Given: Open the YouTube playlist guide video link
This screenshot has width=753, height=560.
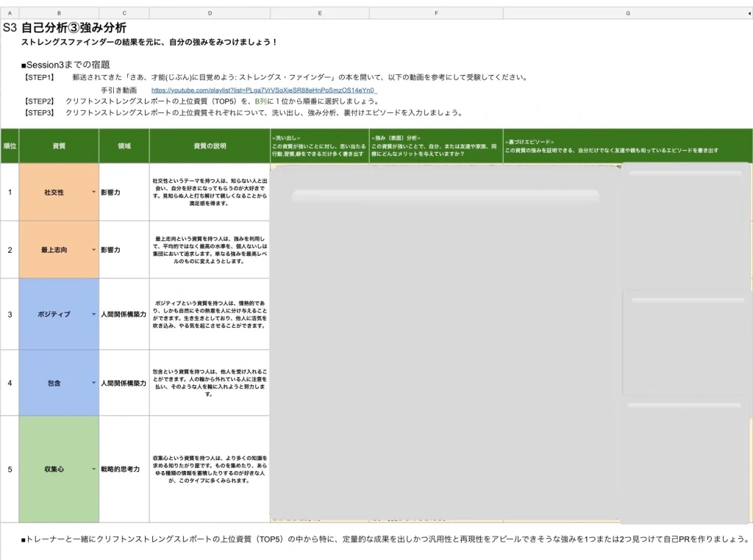Looking at the screenshot, I should pos(263,90).
